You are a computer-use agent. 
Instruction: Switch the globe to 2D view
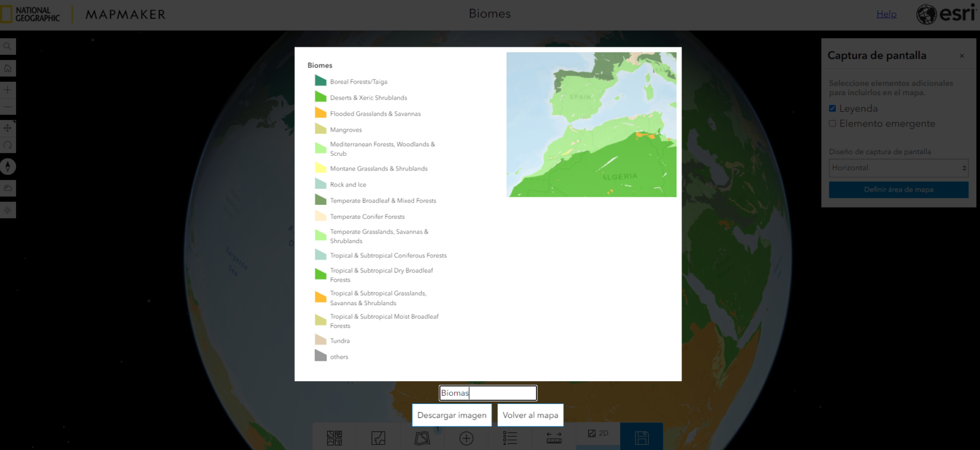click(597, 433)
